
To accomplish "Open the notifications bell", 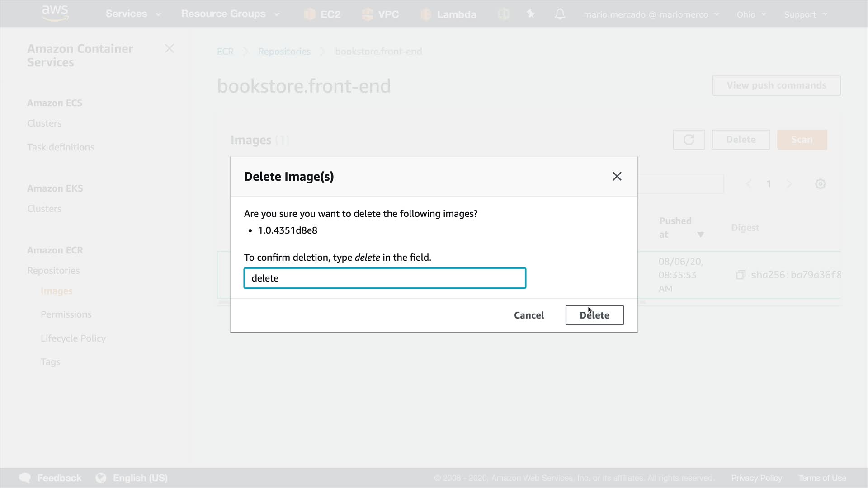I will pyautogui.click(x=560, y=14).
